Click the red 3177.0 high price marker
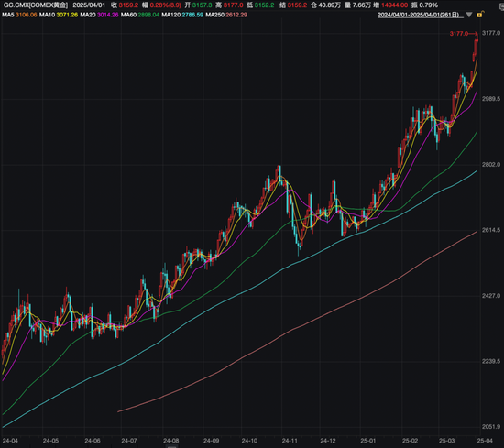This screenshot has width=504, height=448. tap(459, 34)
